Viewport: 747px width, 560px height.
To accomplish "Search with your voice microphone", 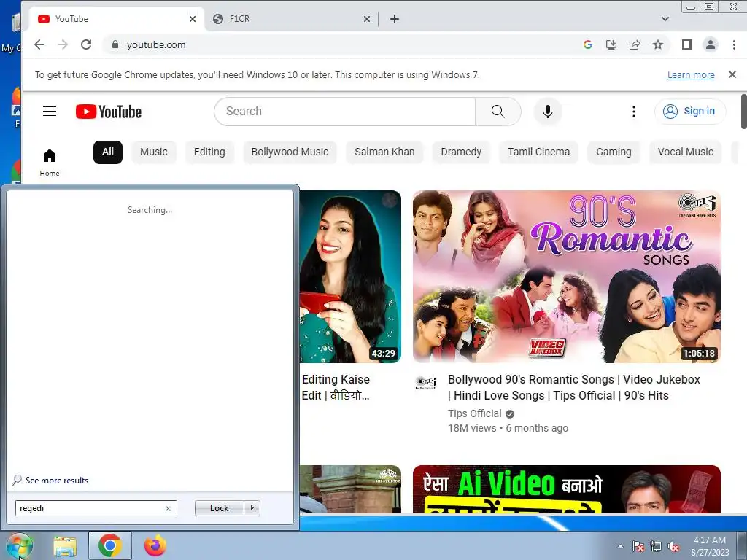I will click(x=548, y=112).
